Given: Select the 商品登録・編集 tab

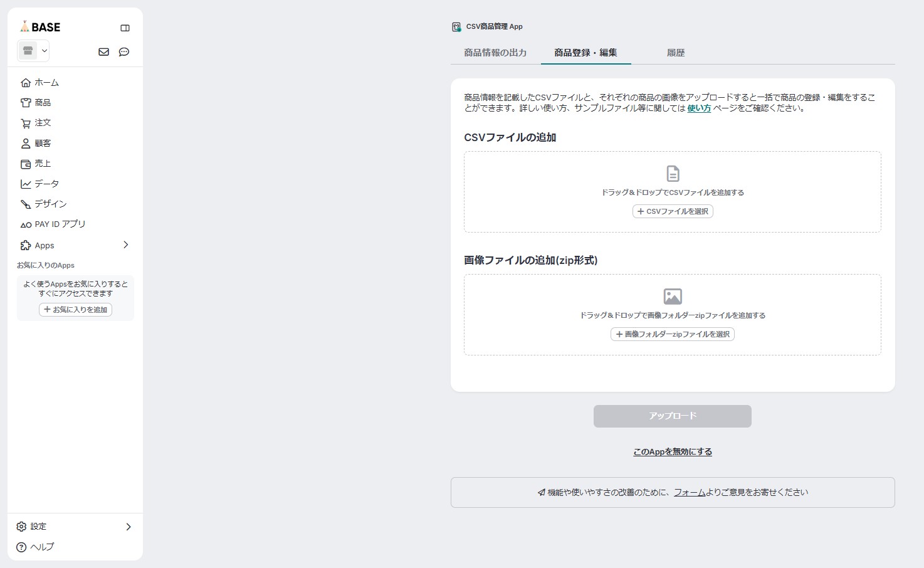Looking at the screenshot, I should (585, 53).
